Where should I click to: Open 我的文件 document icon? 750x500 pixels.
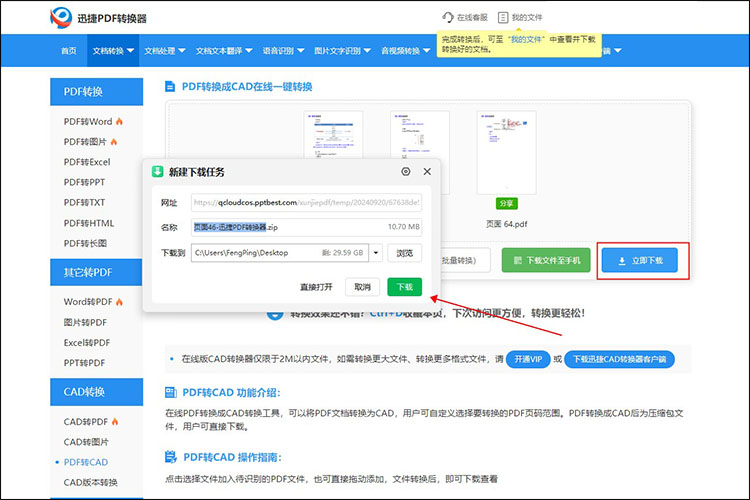click(503, 18)
